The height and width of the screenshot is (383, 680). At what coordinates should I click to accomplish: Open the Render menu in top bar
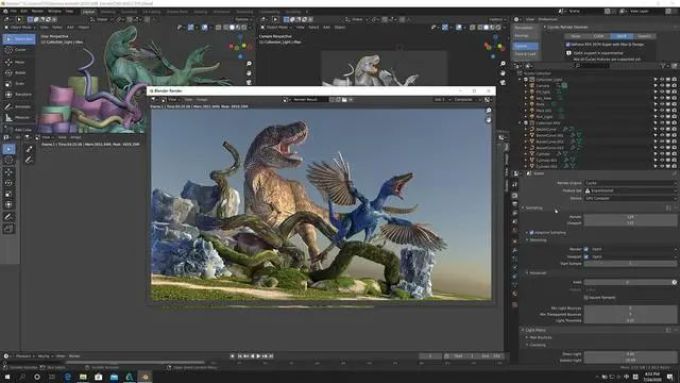point(37,11)
